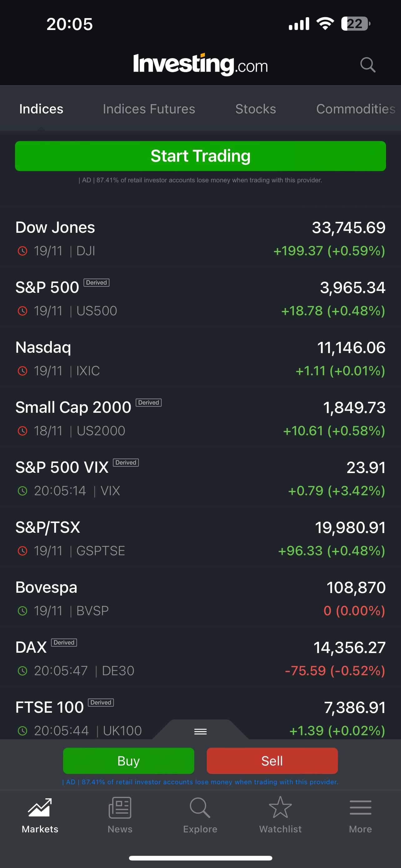Switch to the Stocks tab
This screenshot has height=868, width=401.
[x=255, y=109]
